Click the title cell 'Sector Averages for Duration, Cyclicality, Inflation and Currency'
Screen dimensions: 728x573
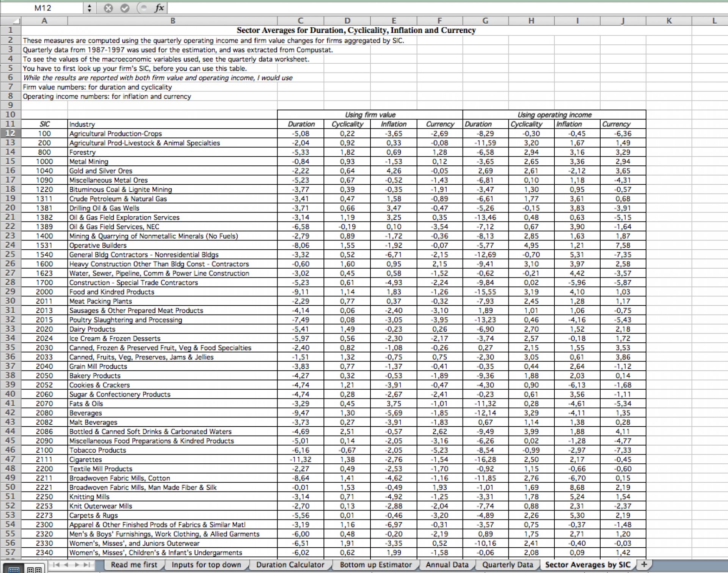(x=356, y=30)
